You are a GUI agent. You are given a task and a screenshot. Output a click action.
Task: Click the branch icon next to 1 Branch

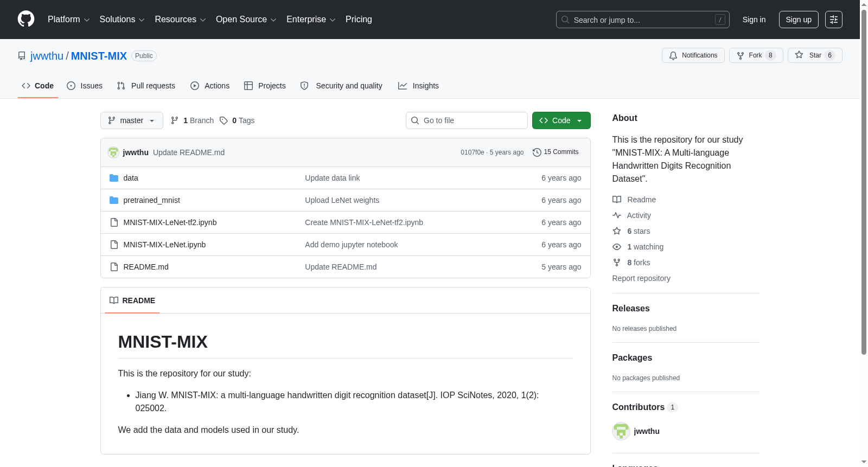pyautogui.click(x=175, y=120)
